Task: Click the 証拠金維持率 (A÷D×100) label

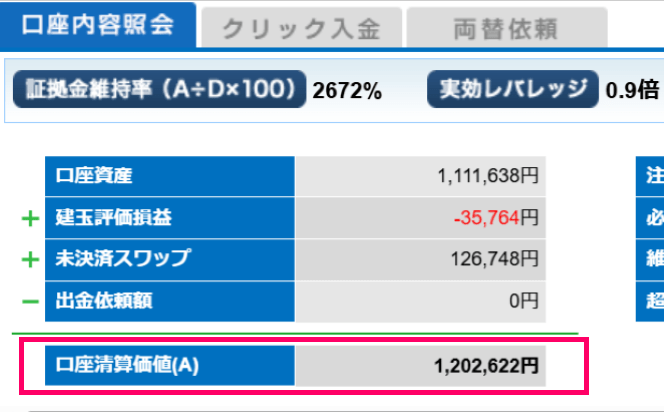Action: point(159,90)
